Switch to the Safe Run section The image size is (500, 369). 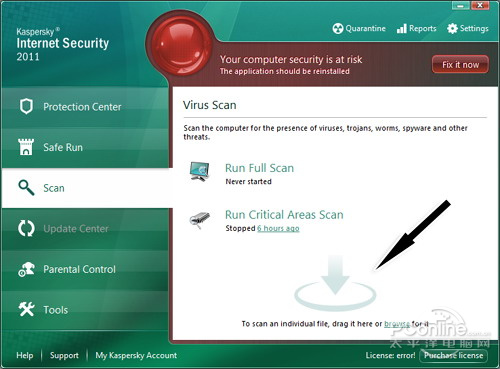pyautogui.click(x=85, y=147)
